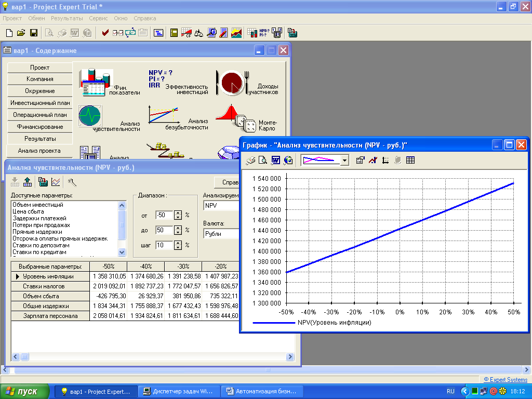This screenshot has height=399, width=532.
Task: Open chart print preview magnifier icon
Action: (x=262, y=161)
